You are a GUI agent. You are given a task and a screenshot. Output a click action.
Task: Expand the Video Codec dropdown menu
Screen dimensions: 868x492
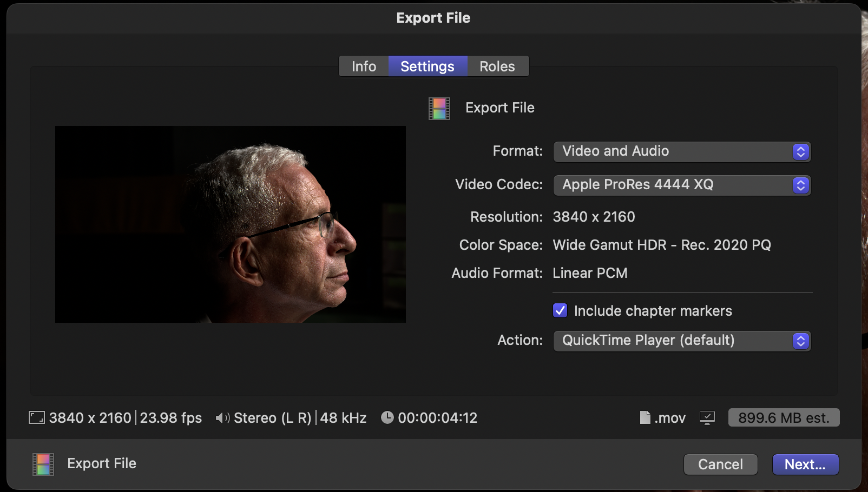pyautogui.click(x=681, y=185)
